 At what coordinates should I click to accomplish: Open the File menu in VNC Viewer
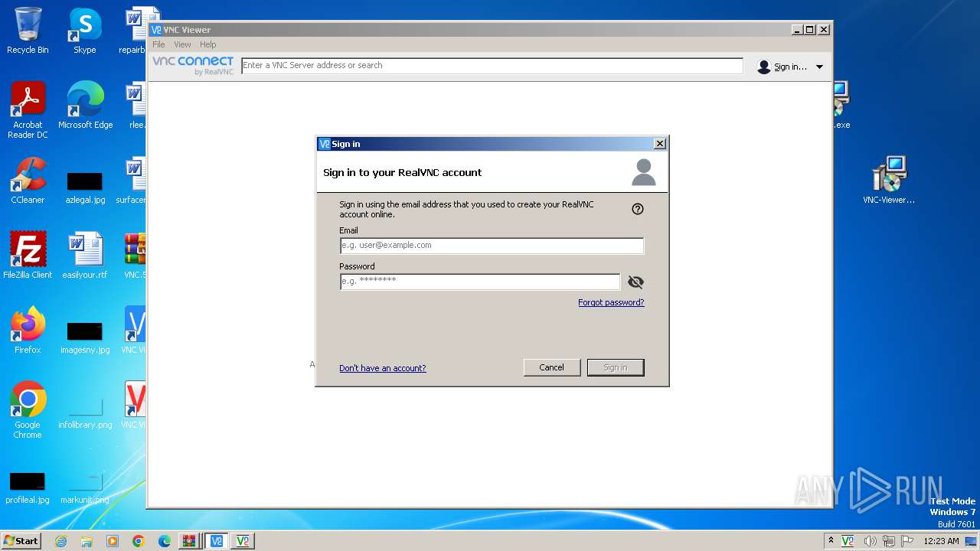(x=158, y=44)
